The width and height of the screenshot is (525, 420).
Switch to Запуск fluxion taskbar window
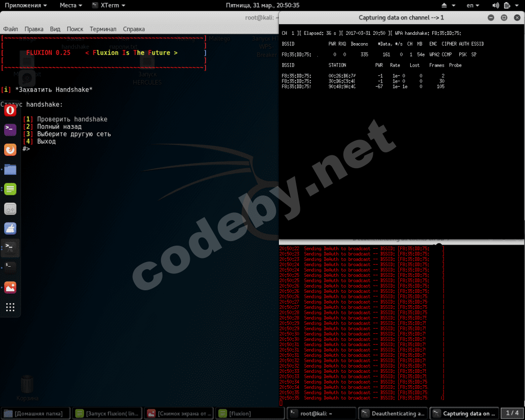point(108,414)
